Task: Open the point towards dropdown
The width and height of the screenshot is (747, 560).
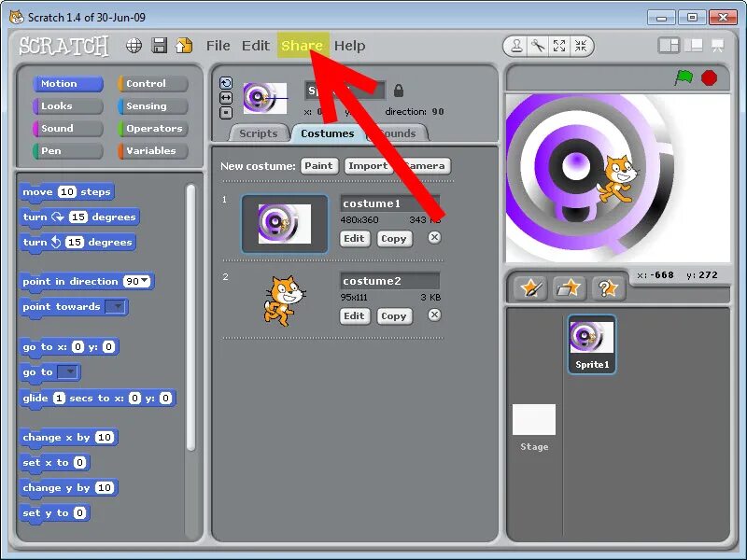Action: 116,306
